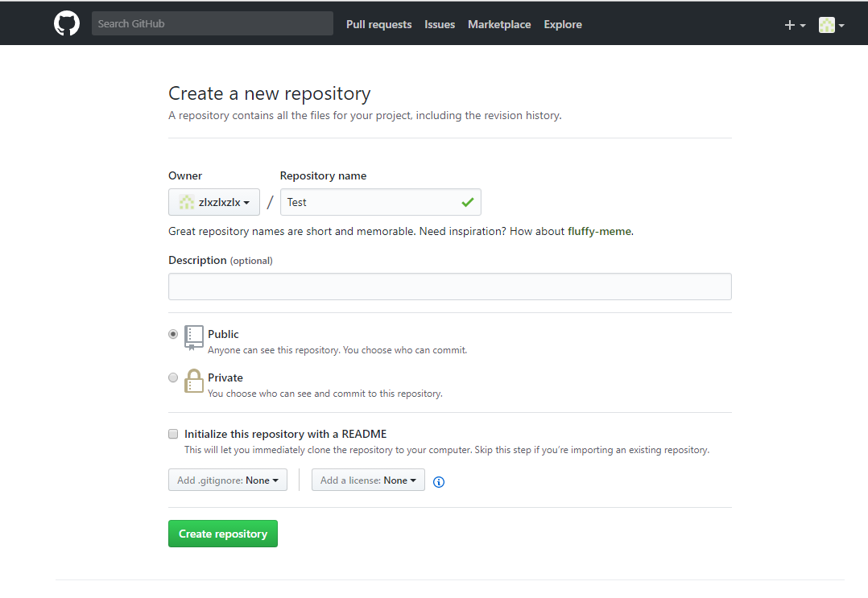Viewport: 868px width, 598px height.
Task: Click the Repository name field containing Test
Action: click(380, 203)
